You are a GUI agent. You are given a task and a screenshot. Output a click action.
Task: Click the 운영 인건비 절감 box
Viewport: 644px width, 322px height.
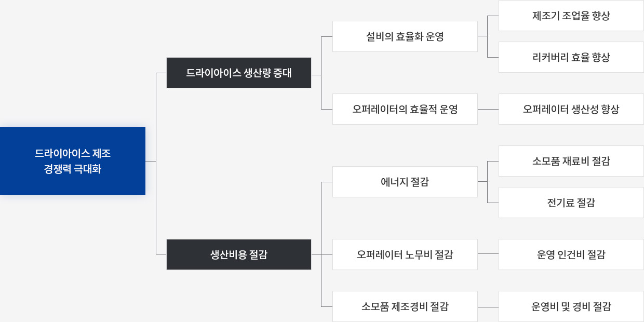click(x=571, y=254)
